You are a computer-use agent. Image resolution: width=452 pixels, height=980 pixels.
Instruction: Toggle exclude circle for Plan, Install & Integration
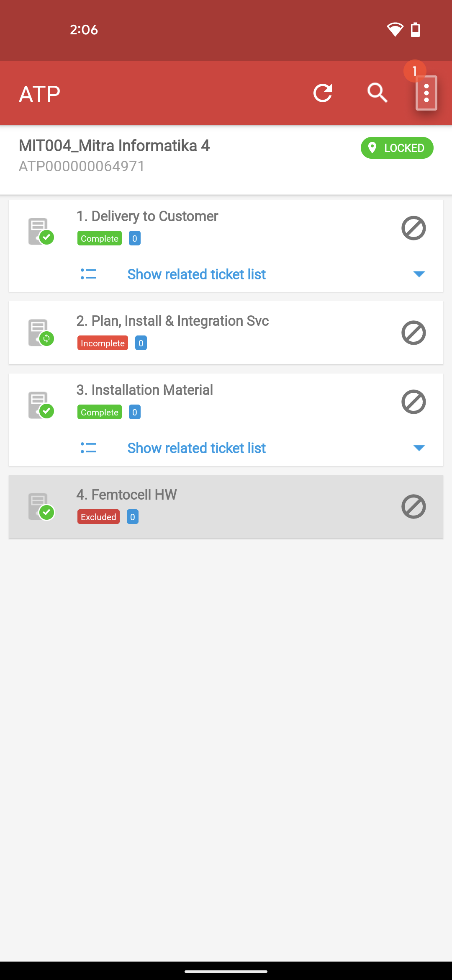coord(413,333)
